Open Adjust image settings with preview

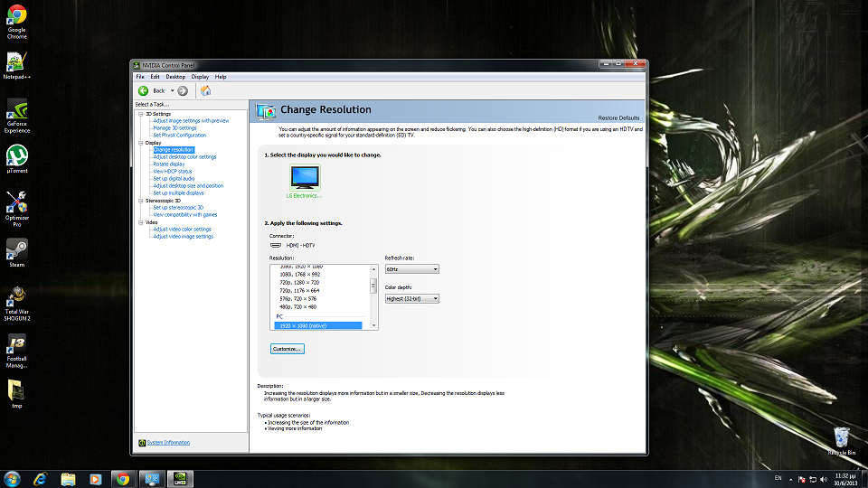[x=191, y=120]
